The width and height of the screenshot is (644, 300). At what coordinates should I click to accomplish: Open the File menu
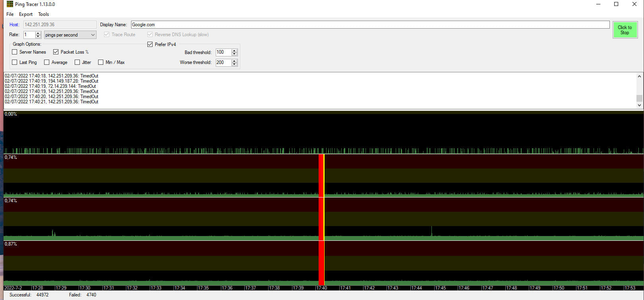pos(10,14)
